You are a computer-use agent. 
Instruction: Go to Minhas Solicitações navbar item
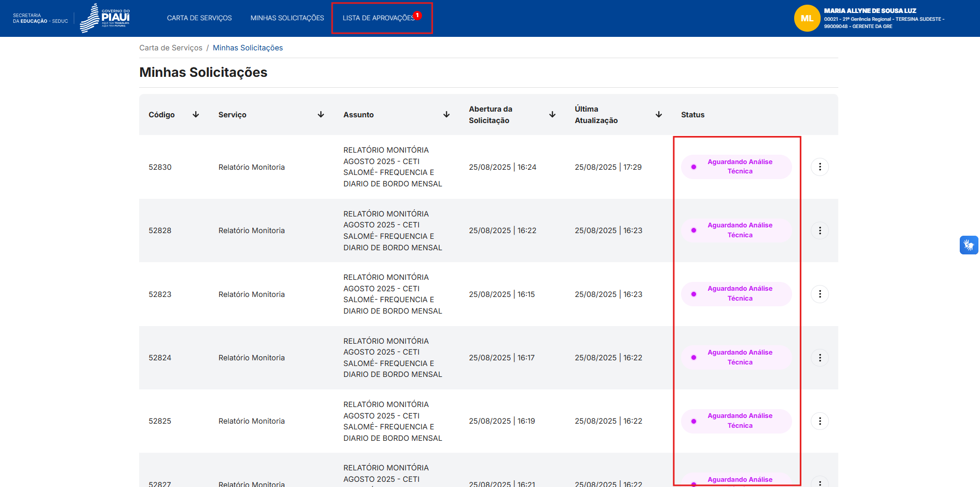287,18
